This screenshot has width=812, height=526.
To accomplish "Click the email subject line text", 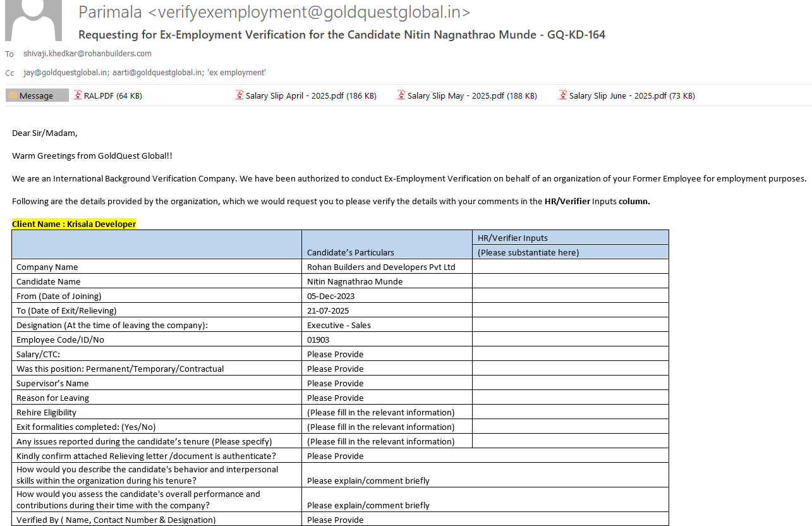I will coord(341,35).
